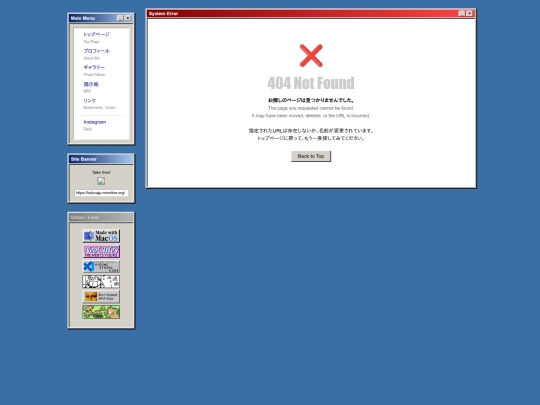Click 'The page you requested cannot be found.' text
The image size is (540, 405).
click(x=311, y=108)
